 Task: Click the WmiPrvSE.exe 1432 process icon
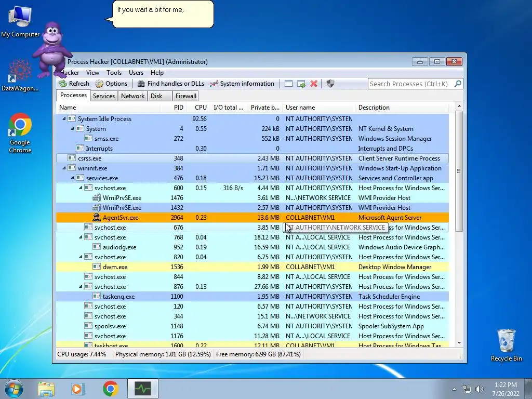tap(97, 208)
